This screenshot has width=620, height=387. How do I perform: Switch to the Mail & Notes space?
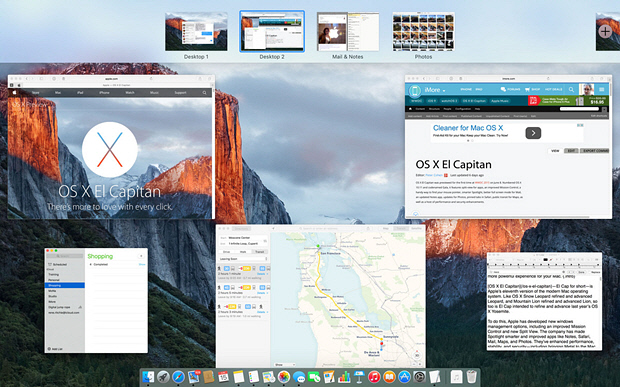348,32
